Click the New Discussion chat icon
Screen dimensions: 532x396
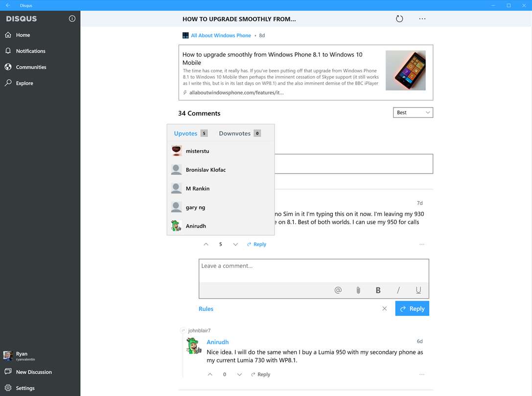tap(8, 372)
